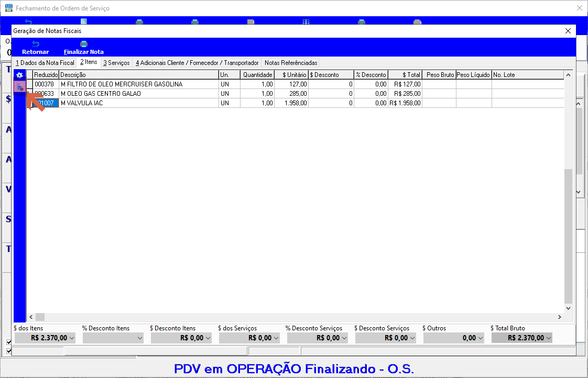Click the horizontal scrollbar left arrow

point(31,317)
